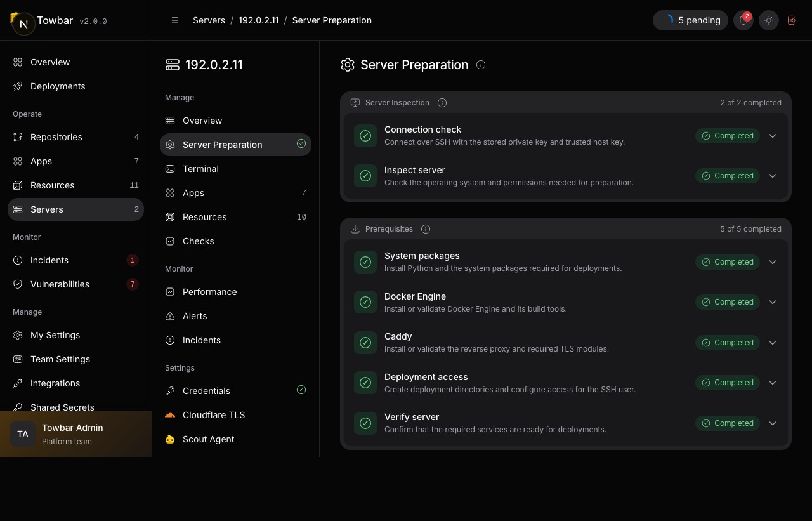812x521 pixels.
Task: Click the Deployment access green check icon
Action: click(365, 383)
